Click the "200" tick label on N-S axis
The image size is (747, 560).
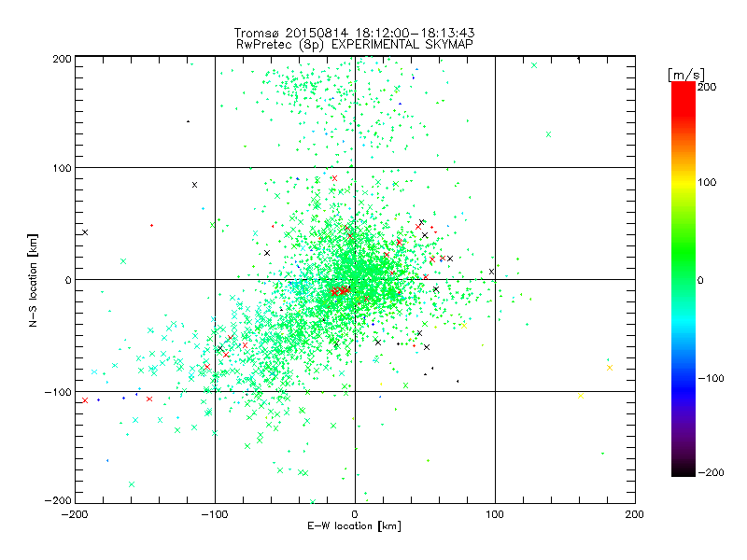(x=62, y=59)
